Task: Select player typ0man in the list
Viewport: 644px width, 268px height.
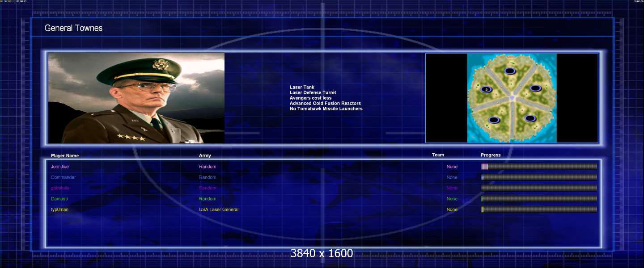Action: (x=59, y=209)
